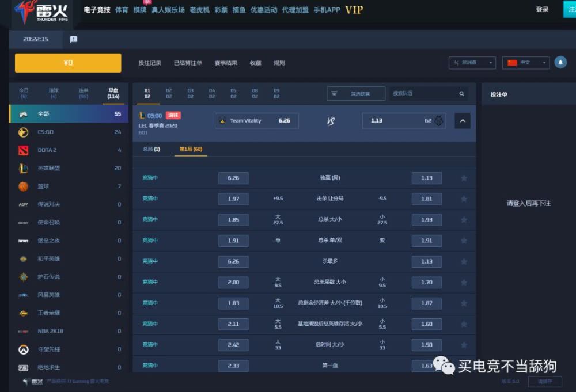This screenshot has width=576, height=392.
Task: Favorite the 杀最多 market star
Action: (x=464, y=262)
